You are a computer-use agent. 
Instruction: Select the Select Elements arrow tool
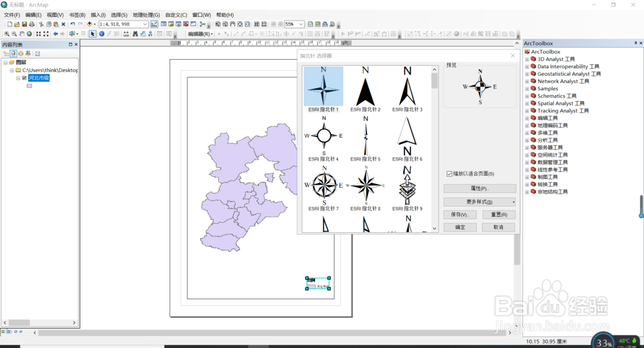pos(92,34)
